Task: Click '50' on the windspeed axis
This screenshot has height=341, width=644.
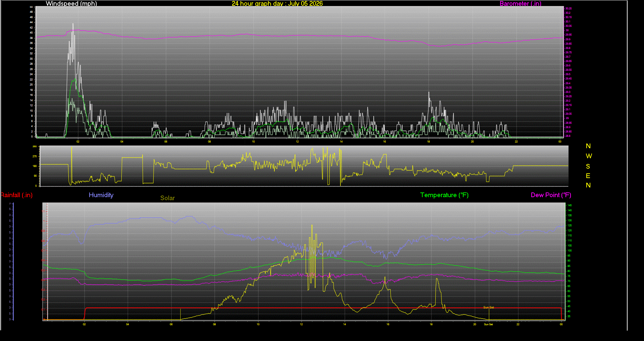Action: 31,7
